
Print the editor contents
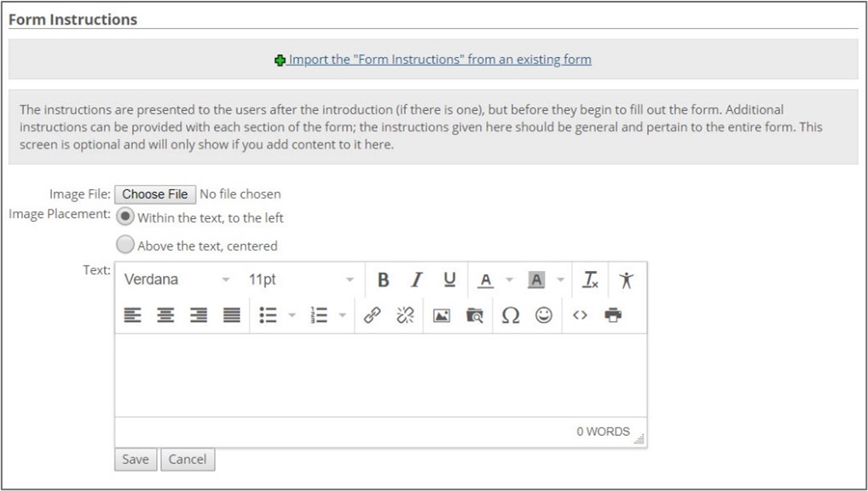tap(614, 315)
